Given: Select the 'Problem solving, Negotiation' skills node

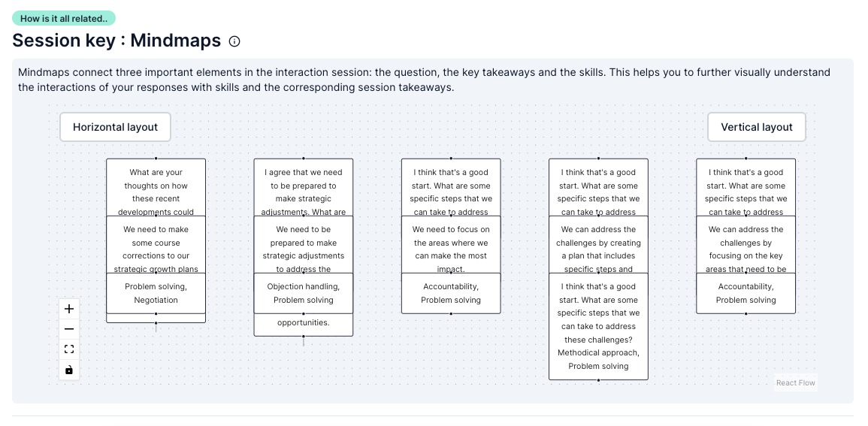Looking at the screenshot, I should point(156,293).
